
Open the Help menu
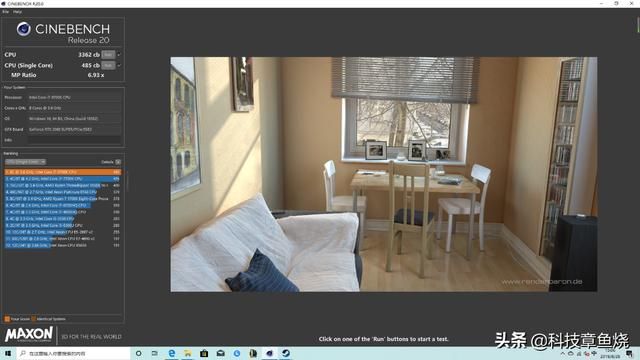[x=17, y=12]
